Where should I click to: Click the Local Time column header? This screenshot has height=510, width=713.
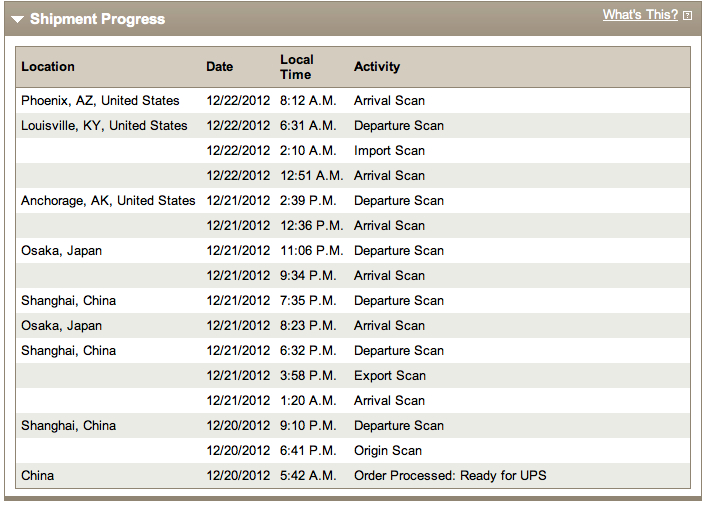pyautogui.click(x=297, y=67)
